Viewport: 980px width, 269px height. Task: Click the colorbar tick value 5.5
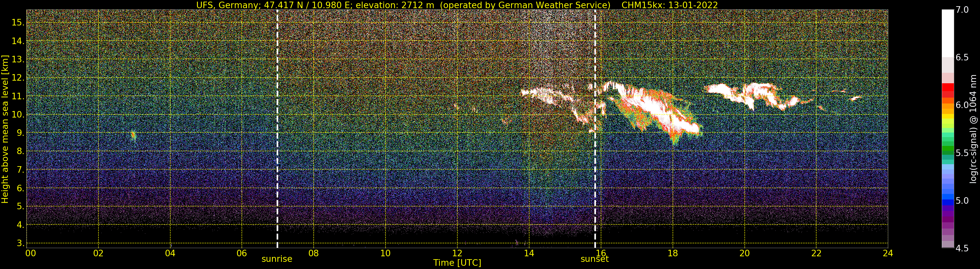(x=962, y=153)
